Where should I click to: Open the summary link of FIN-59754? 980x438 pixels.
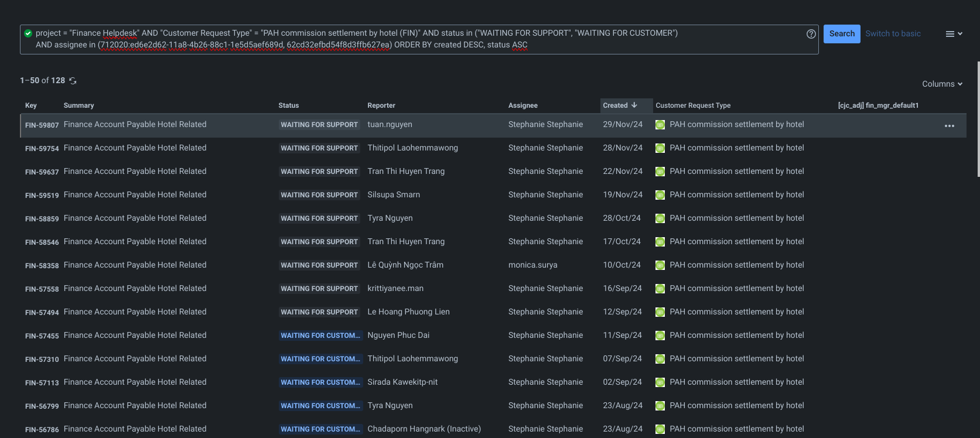click(x=135, y=148)
